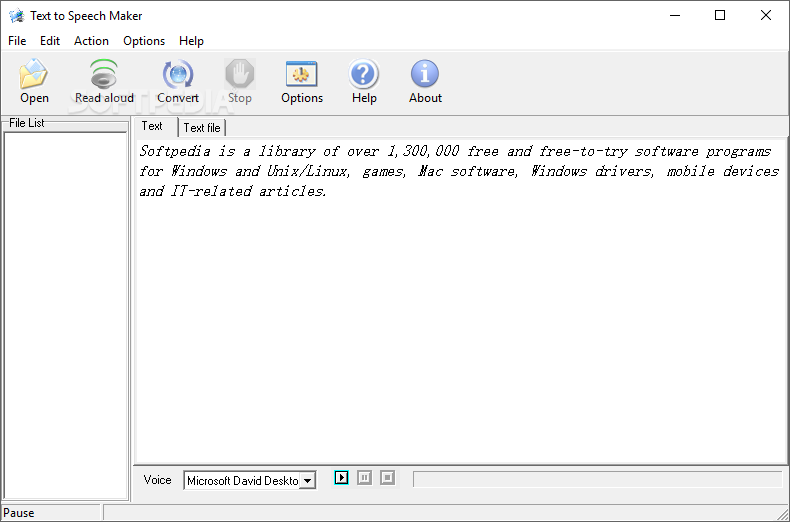
Task: Maximize the Text to Speech Maker window
Action: coord(720,16)
